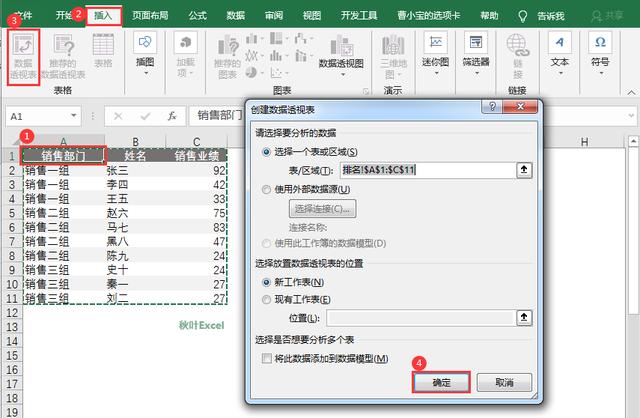Click the PivotTable (数据透视表) ribbon icon

[23, 57]
